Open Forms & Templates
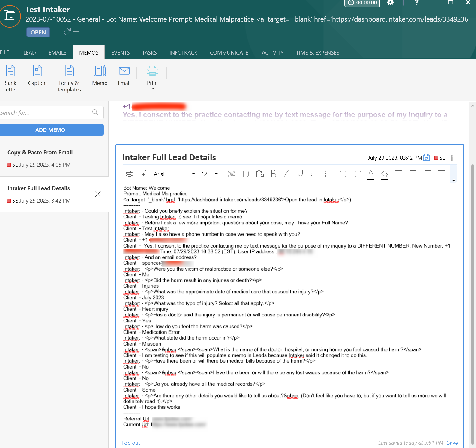The height and width of the screenshot is (448, 476). (x=69, y=79)
